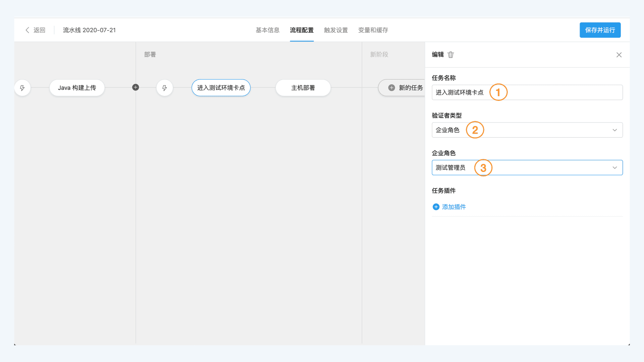Switch to the 基本信息 tab
The height and width of the screenshot is (362, 644).
(x=267, y=30)
